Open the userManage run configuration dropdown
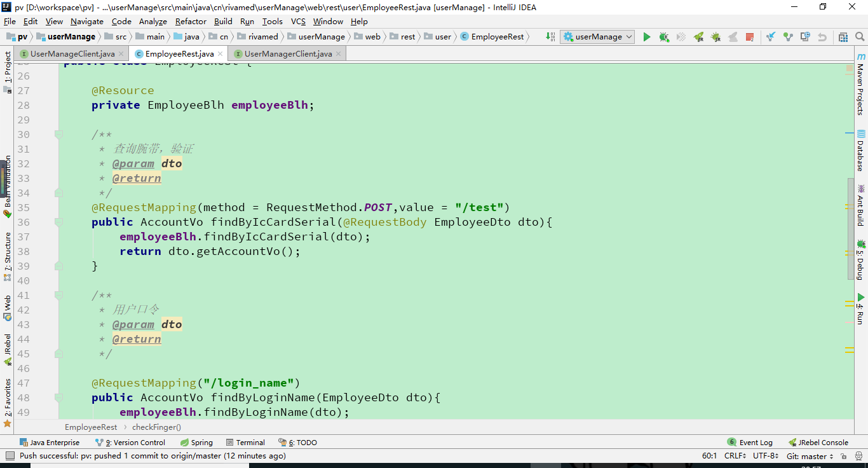 click(598, 37)
